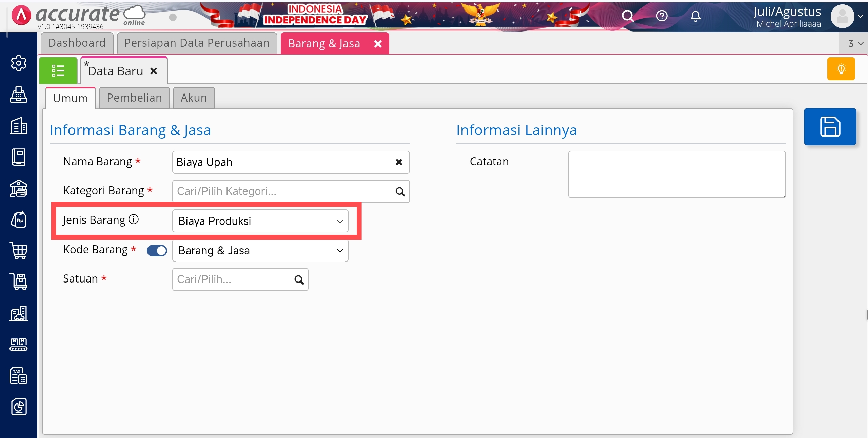Open the help question mark icon
Screen dimensions: 868x438
pyautogui.click(x=662, y=16)
